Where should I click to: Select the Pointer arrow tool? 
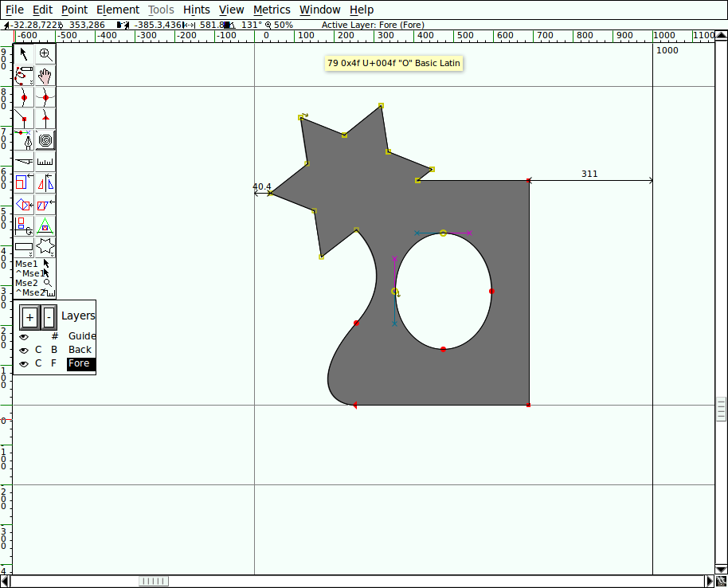click(x=24, y=55)
